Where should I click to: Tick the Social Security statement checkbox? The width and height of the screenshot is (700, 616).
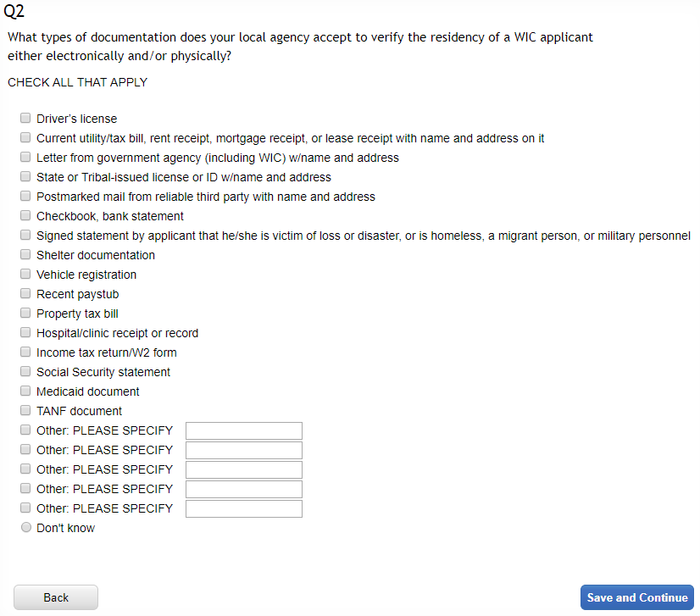[x=25, y=372]
